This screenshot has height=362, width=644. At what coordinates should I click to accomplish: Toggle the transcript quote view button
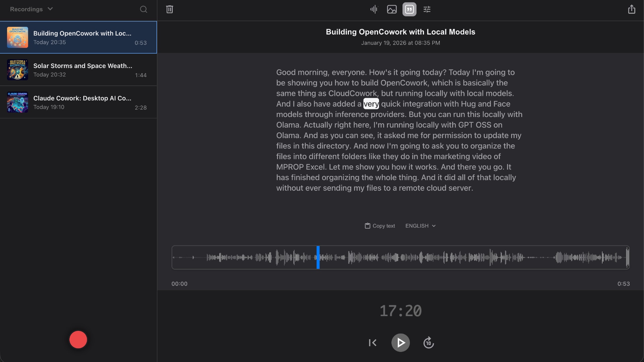tap(409, 9)
